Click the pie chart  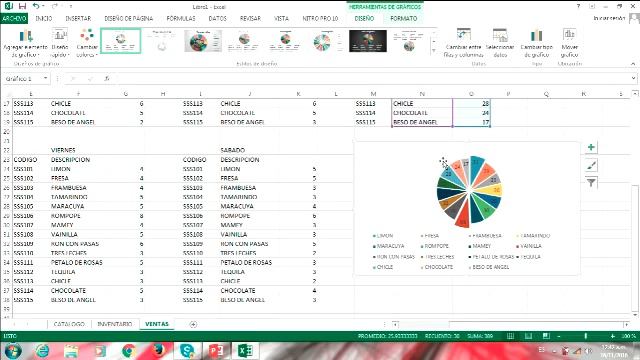469,191
